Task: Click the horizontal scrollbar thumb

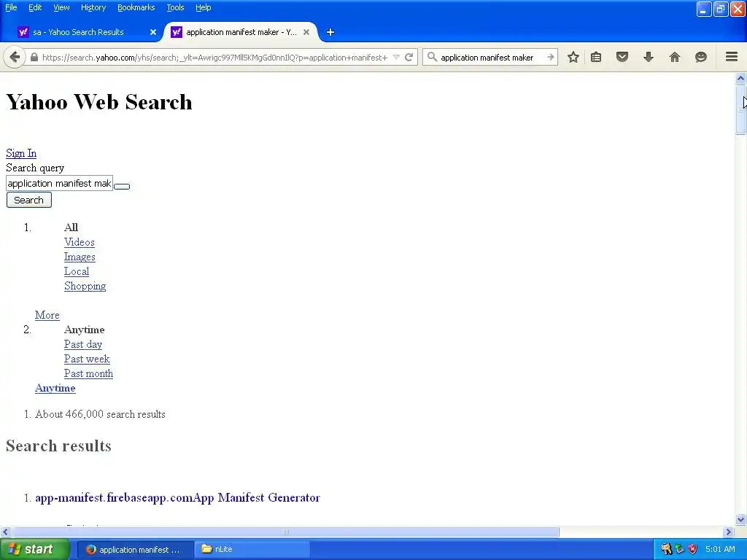Action: 285,532
